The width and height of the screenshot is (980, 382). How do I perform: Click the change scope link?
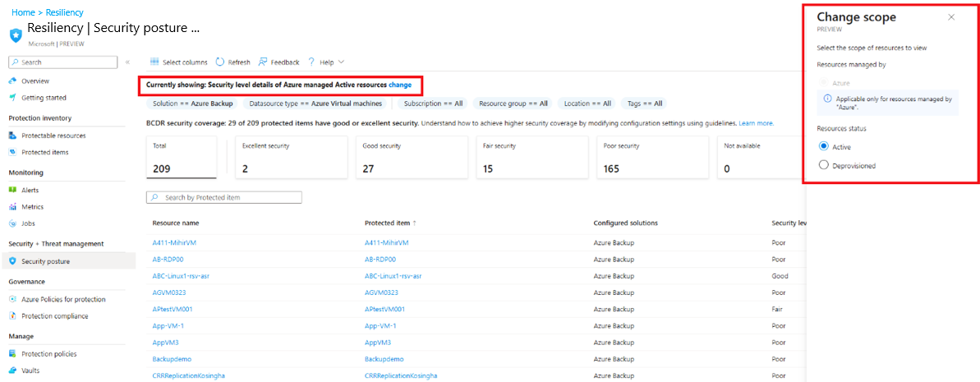click(x=400, y=84)
